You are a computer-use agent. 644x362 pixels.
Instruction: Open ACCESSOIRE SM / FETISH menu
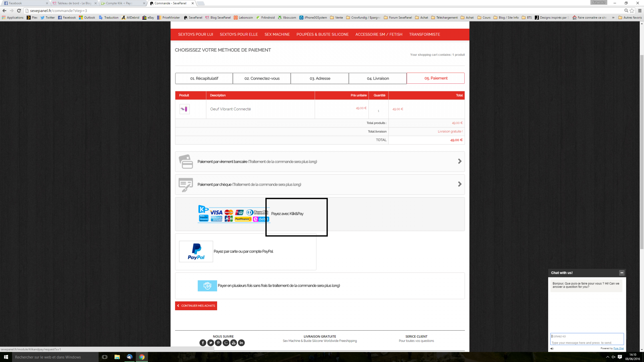point(379,34)
